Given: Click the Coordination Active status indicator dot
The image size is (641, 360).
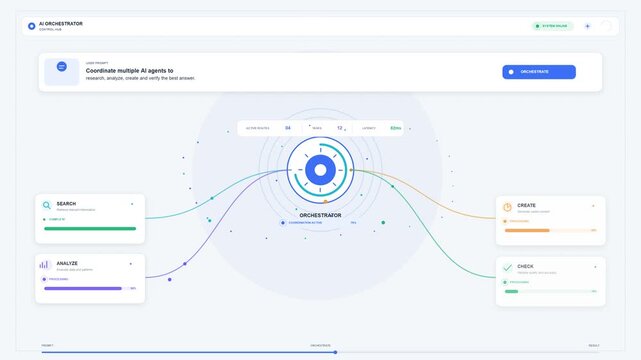Looking at the screenshot, I should pos(282,223).
